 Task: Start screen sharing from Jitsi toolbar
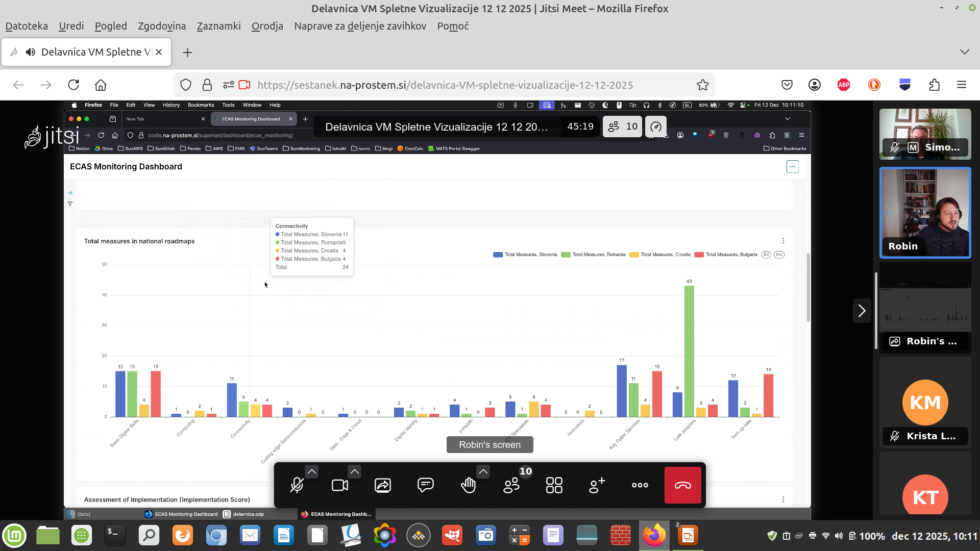point(382,485)
